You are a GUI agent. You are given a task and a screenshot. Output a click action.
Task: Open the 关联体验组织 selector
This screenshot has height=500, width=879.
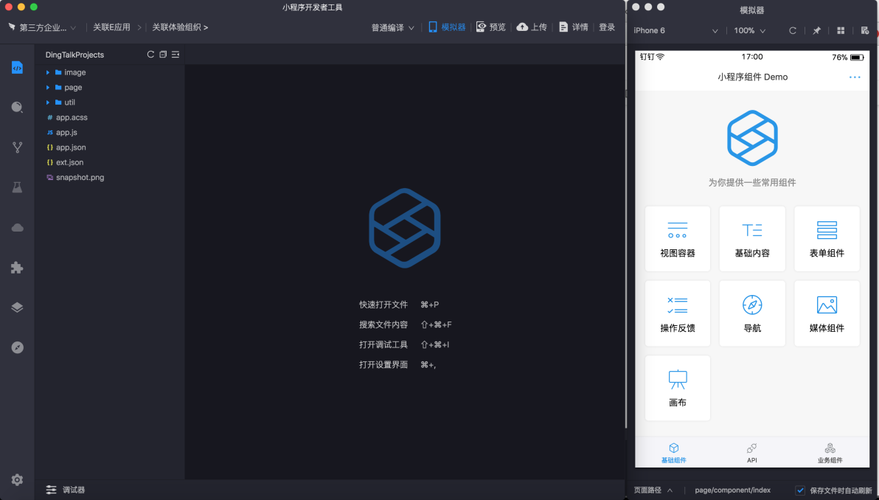[x=180, y=27]
